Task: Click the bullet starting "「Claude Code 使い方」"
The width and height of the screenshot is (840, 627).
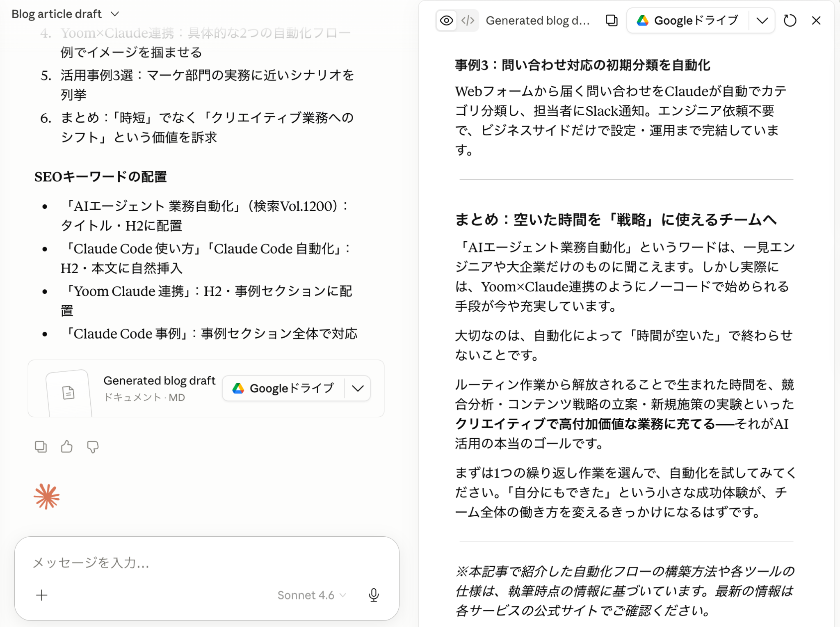Action: click(x=206, y=259)
